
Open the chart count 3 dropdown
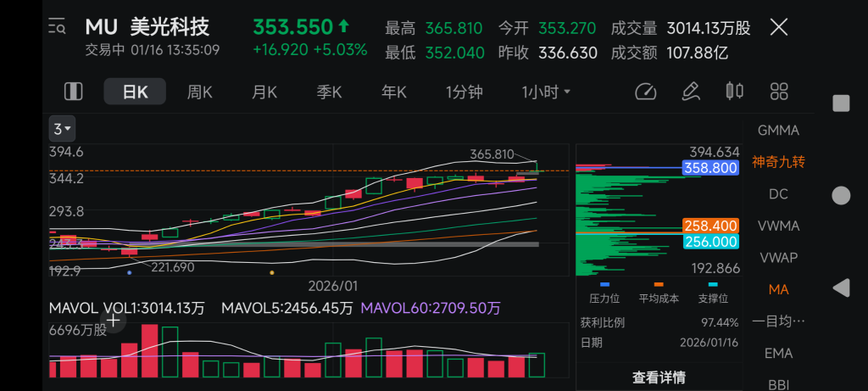pos(62,129)
